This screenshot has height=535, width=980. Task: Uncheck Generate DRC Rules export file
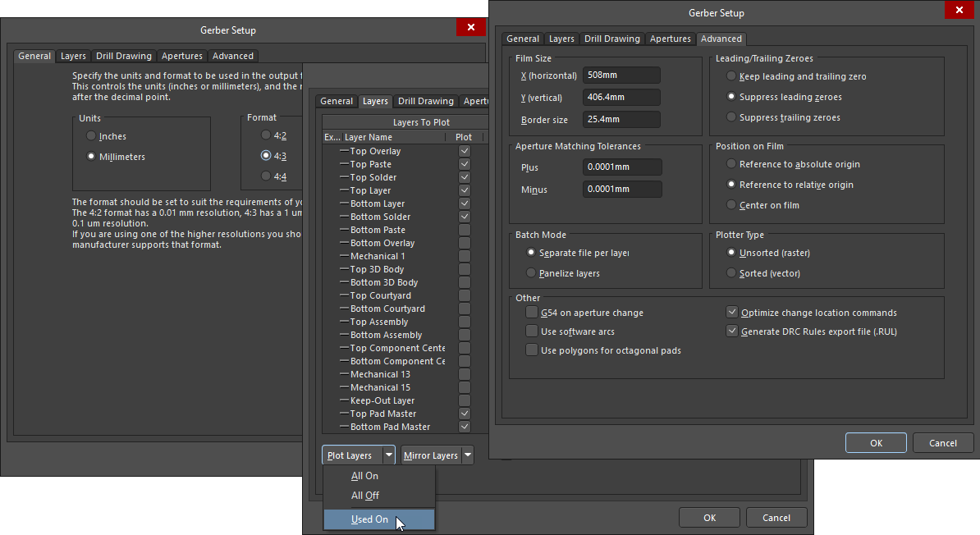pos(732,332)
